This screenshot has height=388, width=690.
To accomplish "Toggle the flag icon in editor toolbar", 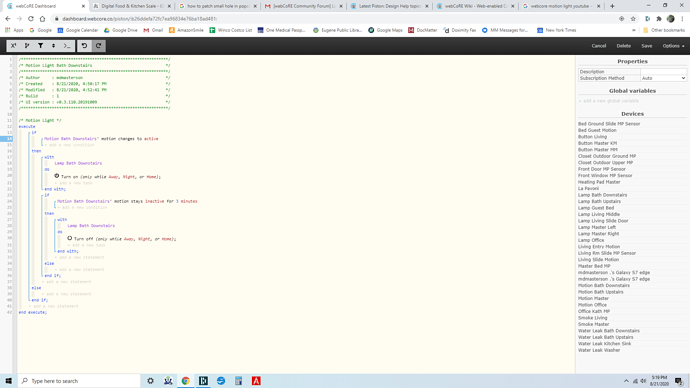I will [27, 46].
